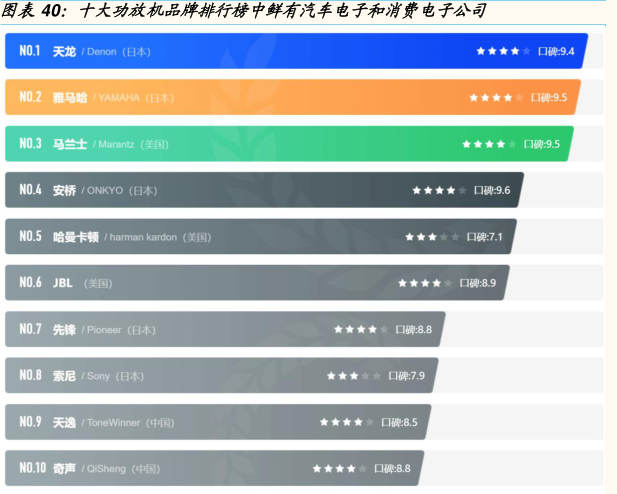Click the NO.2 rank label
The image size is (617, 494).
click(x=30, y=97)
